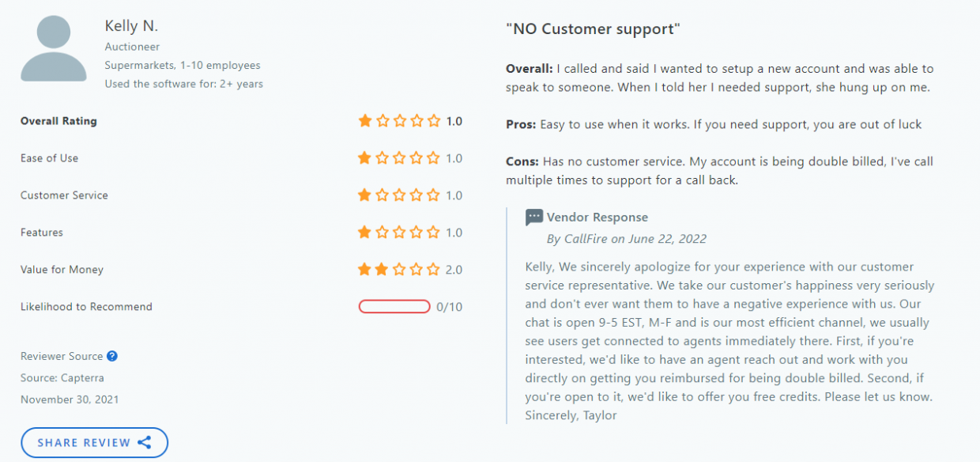Open the Reviewer Source help question mark
This screenshot has width=980, height=462.
pos(114,356)
